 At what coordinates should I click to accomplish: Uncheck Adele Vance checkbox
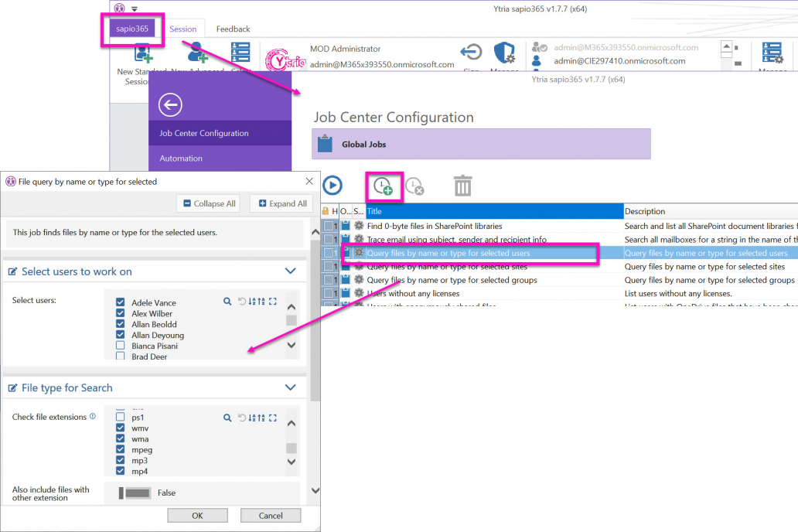tap(120, 302)
